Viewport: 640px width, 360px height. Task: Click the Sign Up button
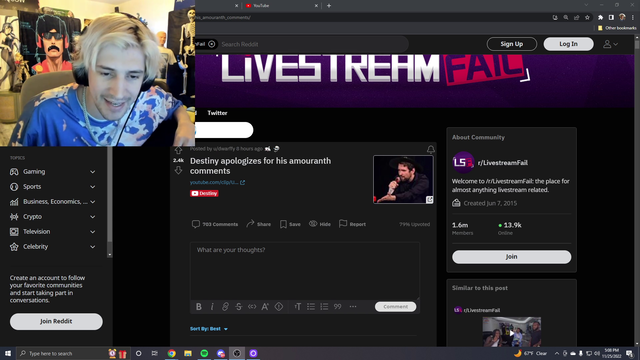[x=511, y=44]
